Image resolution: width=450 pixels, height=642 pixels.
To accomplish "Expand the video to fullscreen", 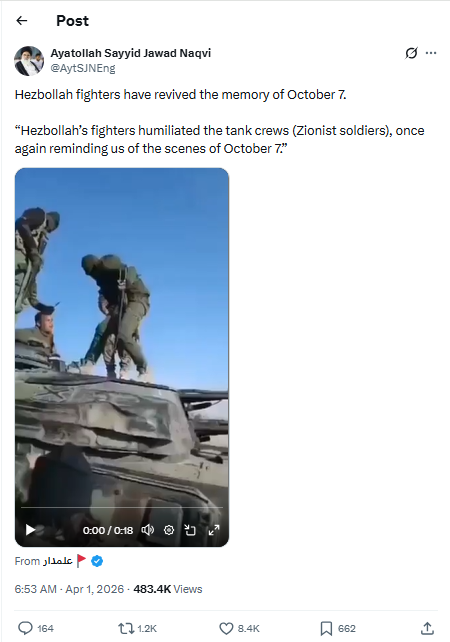I will click(214, 530).
